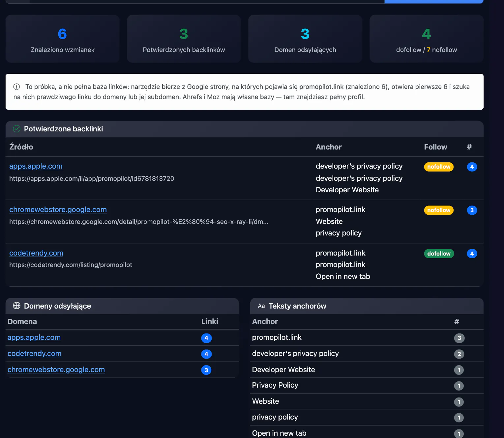The width and height of the screenshot is (504, 438).
Task: Click the Follow column header
Action: point(435,147)
